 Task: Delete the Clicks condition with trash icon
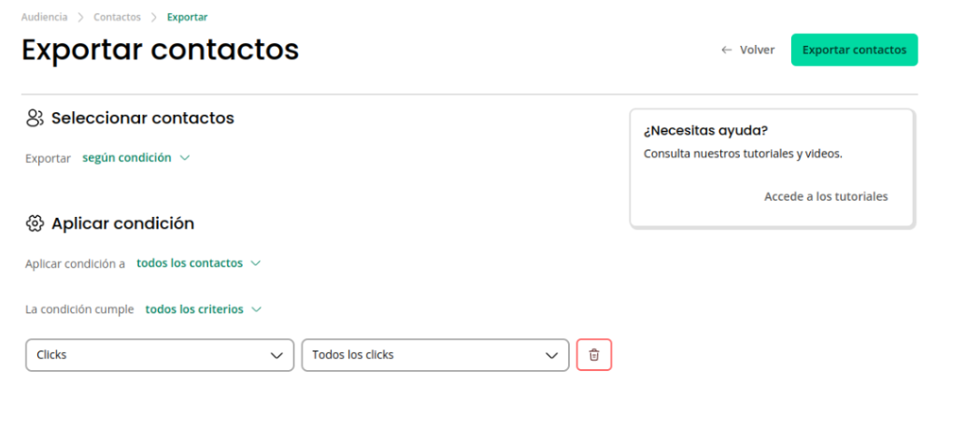click(594, 355)
